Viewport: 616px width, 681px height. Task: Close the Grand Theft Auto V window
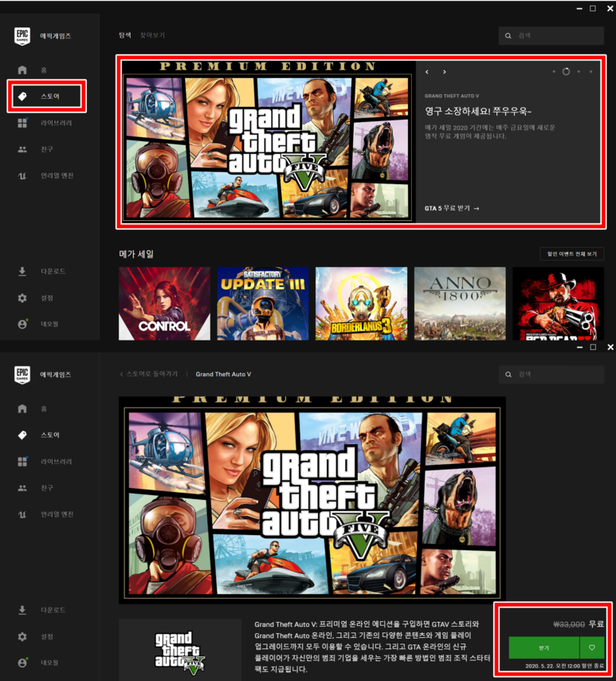pos(610,347)
